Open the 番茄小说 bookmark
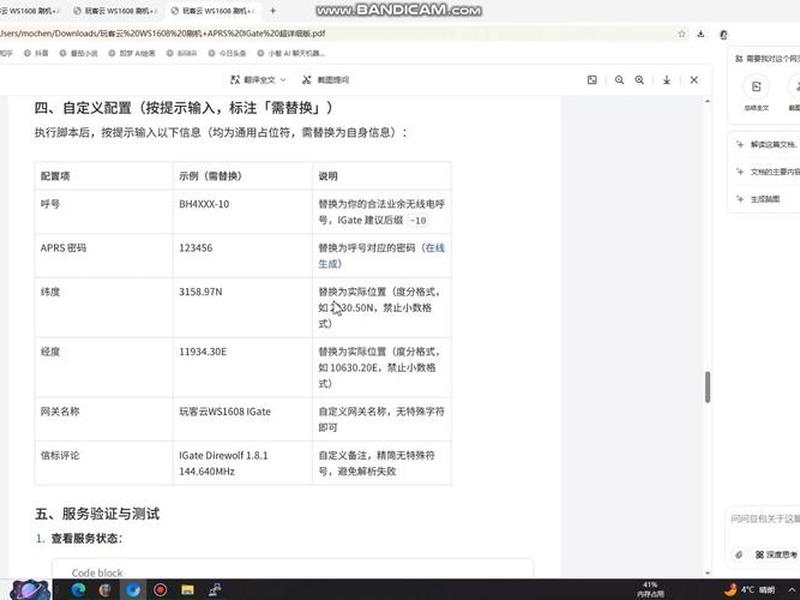Screen dimensions: 800x600 point(79,53)
